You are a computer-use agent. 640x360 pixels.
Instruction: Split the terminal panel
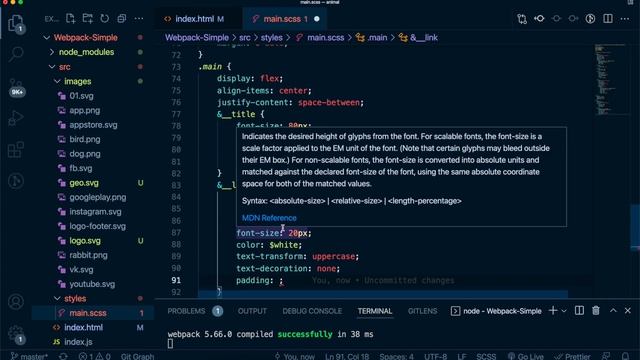pos(579,311)
